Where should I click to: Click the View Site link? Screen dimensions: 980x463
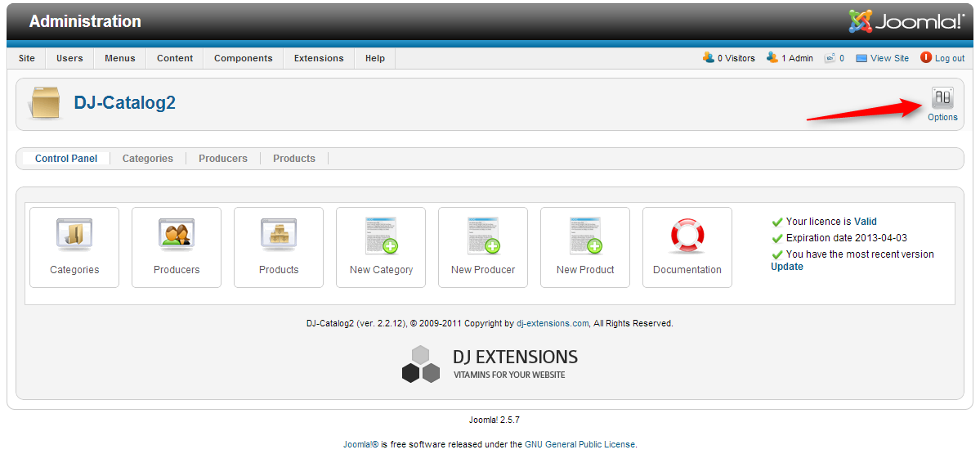point(889,58)
